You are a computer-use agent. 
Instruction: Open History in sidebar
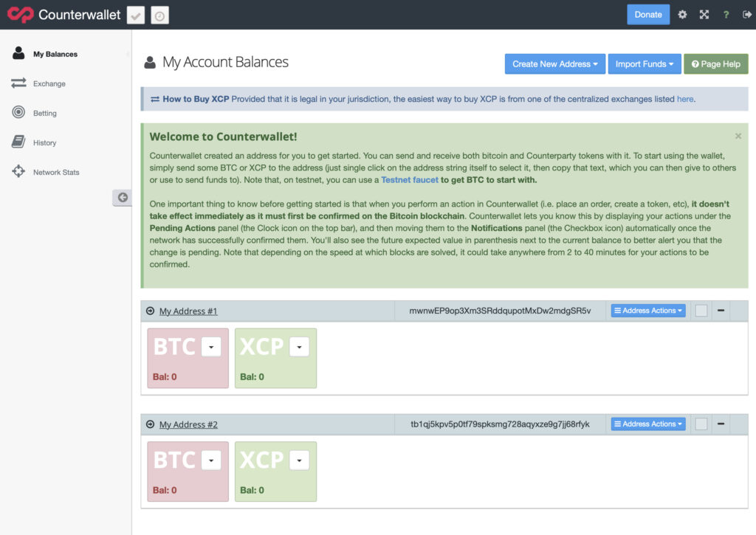click(x=45, y=142)
